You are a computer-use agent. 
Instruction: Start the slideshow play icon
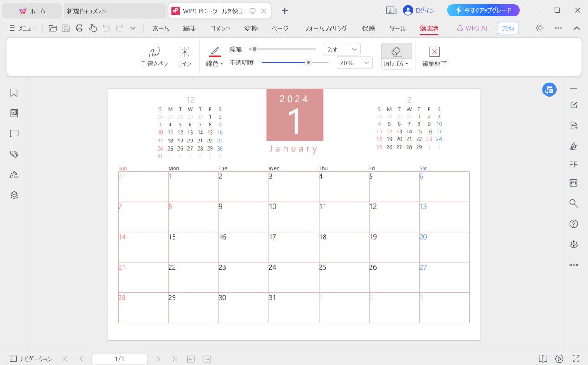559,359
